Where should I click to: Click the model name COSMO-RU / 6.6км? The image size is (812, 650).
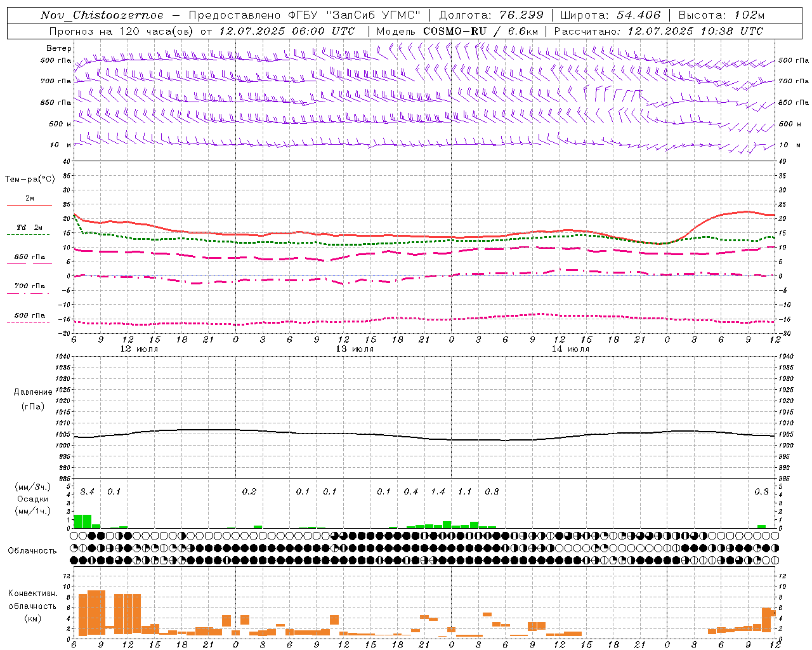pos(480,31)
